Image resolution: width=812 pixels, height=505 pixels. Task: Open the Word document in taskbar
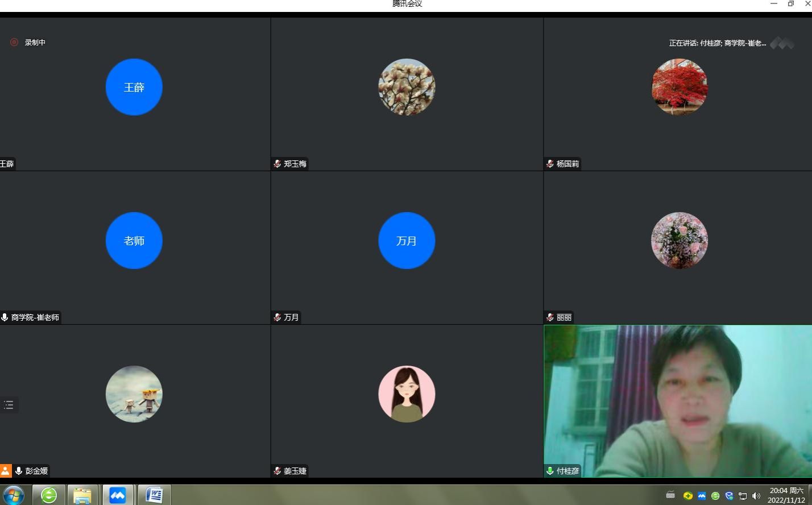coord(154,495)
